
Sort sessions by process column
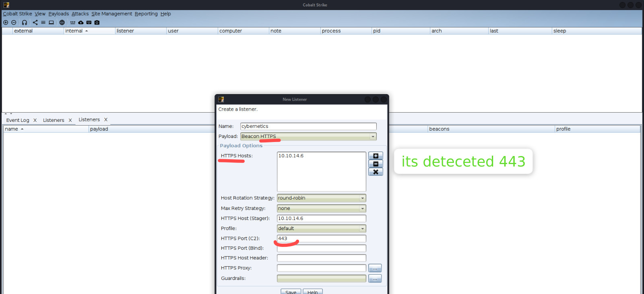[x=346, y=31]
